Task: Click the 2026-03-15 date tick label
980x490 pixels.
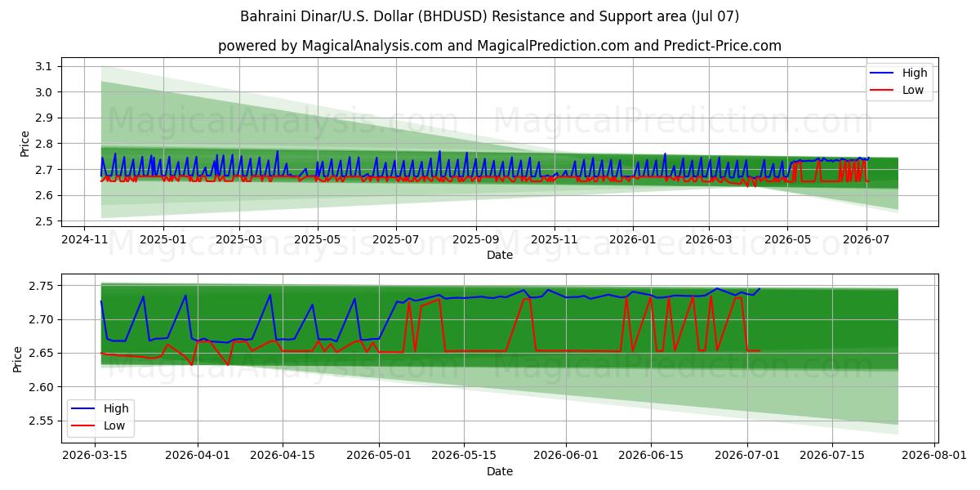Action: 95,457
